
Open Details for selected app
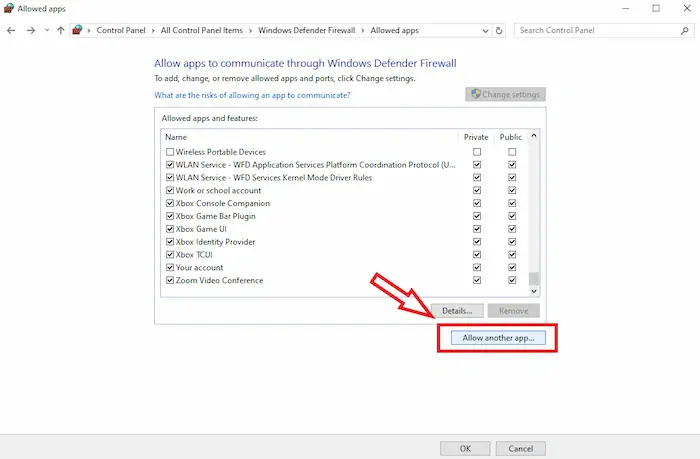click(457, 311)
